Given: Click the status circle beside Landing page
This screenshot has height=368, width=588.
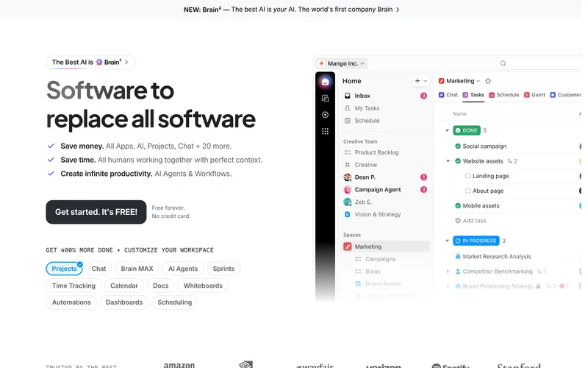Looking at the screenshot, I should click(467, 176).
